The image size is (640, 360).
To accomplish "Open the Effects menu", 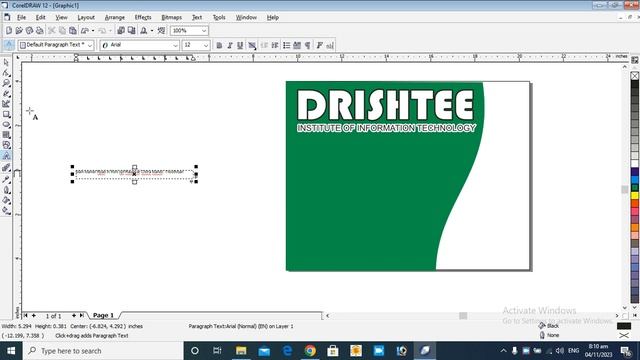I will coord(143,18).
